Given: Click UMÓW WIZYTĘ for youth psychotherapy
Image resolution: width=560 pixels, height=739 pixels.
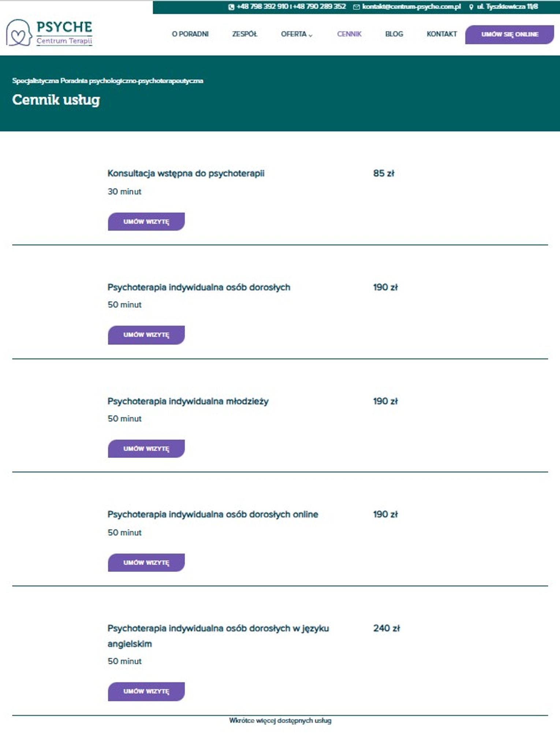Looking at the screenshot, I should click(x=146, y=449).
